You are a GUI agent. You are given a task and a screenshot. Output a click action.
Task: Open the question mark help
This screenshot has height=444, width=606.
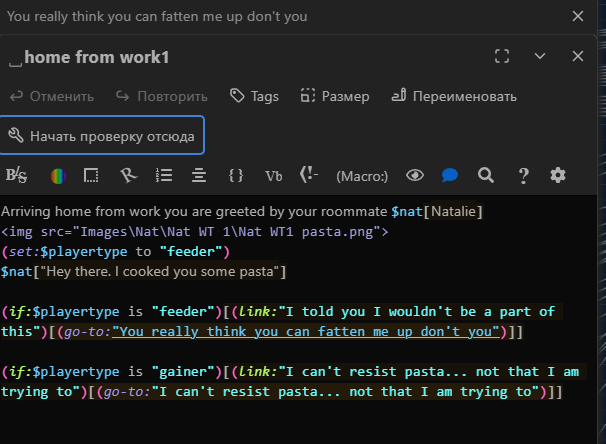click(x=523, y=176)
